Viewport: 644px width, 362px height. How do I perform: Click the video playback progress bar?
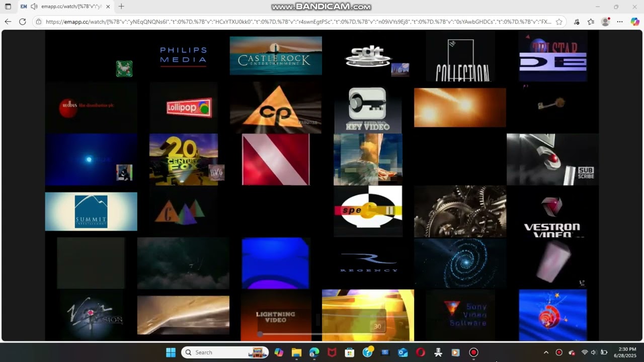(x=323, y=334)
